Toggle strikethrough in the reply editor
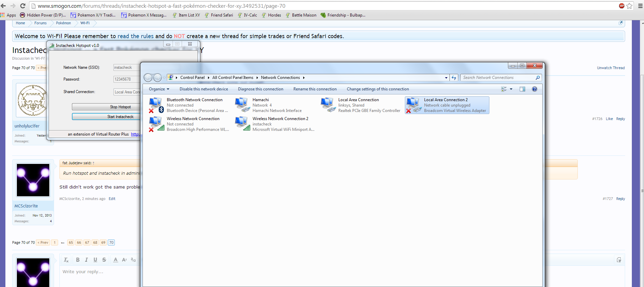The height and width of the screenshot is (287, 644). tap(104, 260)
